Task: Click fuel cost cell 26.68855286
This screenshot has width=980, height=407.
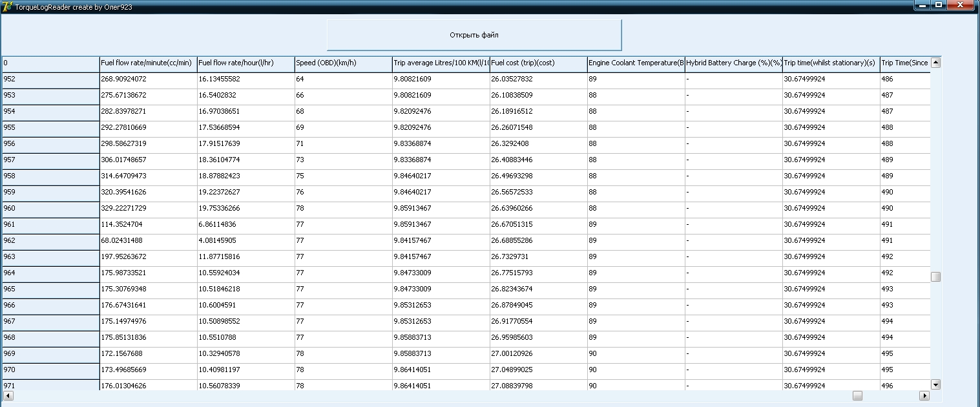Action: click(x=538, y=241)
